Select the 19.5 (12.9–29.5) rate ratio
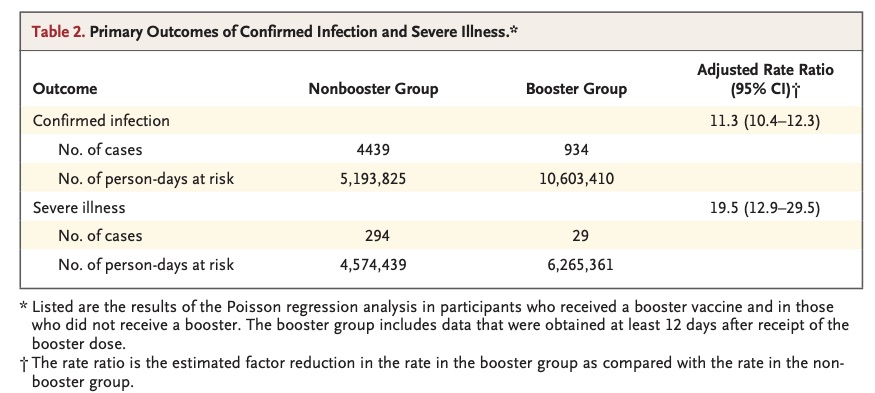This screenshot has height=393, width=875. [x=764, y=208]
